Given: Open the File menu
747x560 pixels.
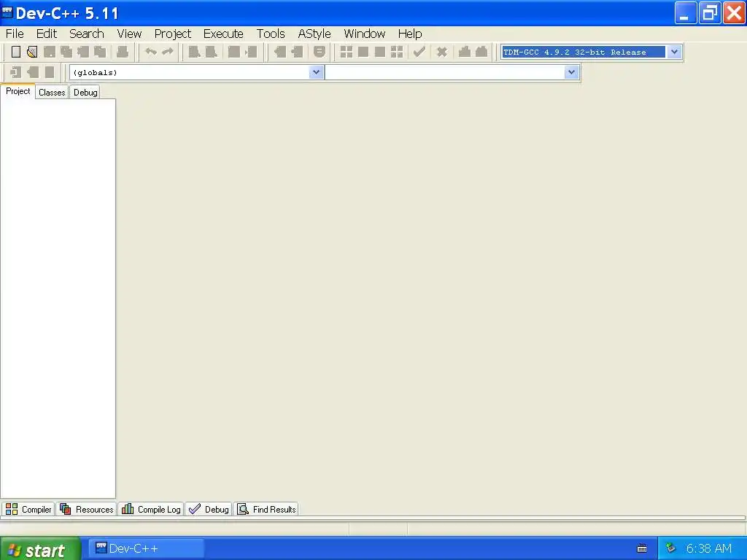Looking at the screenshot, I should (15, 34).
